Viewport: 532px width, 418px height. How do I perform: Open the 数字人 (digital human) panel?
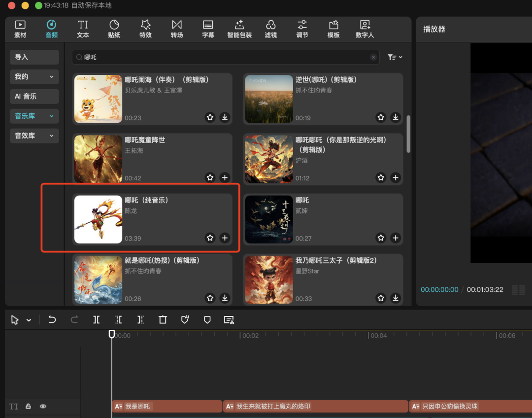pyautogui.click(x=365, y=29)
